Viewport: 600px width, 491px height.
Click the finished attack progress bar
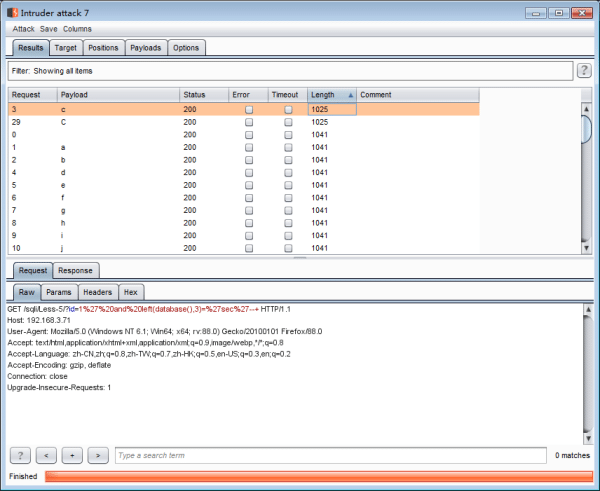pyautogui.click(x=318, y=477)
